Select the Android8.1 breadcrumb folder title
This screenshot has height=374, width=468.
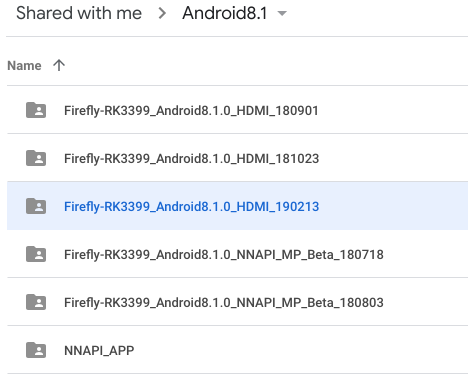pos(225,13)
